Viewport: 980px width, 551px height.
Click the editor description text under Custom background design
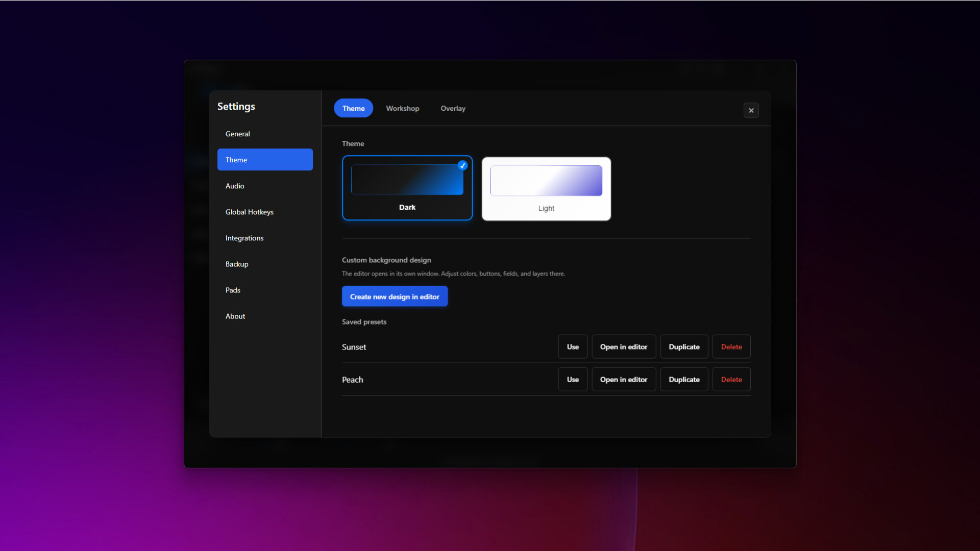(x=453, y=274)
